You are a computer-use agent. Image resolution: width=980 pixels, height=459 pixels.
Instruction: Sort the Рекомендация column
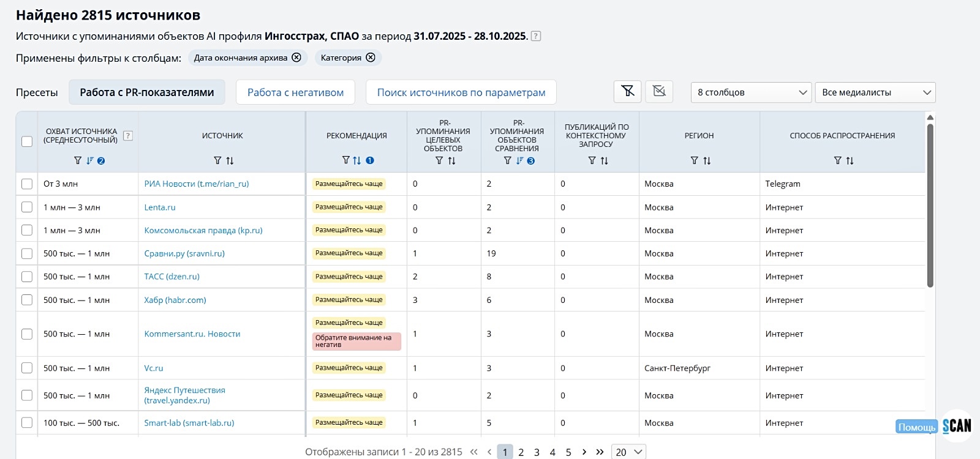(x=357, y=160)
